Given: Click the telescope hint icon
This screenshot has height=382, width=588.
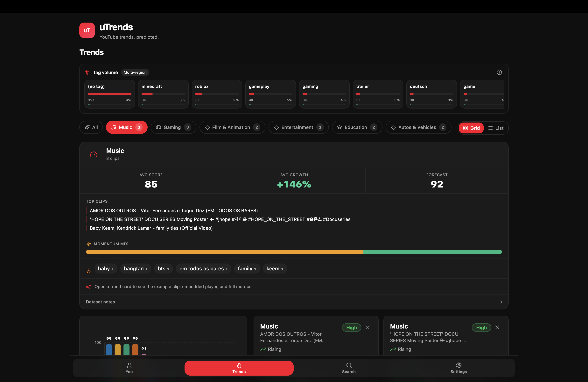Looking at the screenshot, I should point(89,287).
